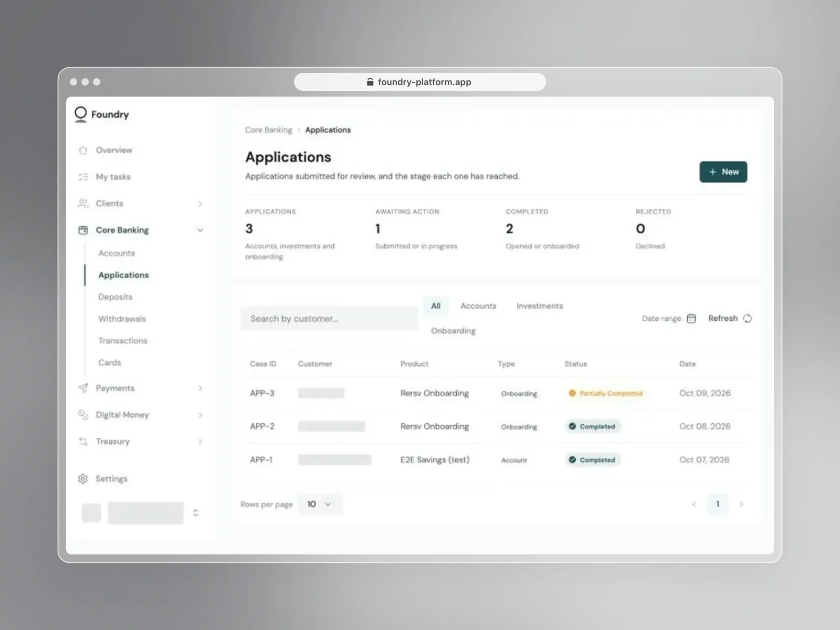The image size is (840, 630).
Task: Click the lock icon in the address bar
Action: [370, 82]
